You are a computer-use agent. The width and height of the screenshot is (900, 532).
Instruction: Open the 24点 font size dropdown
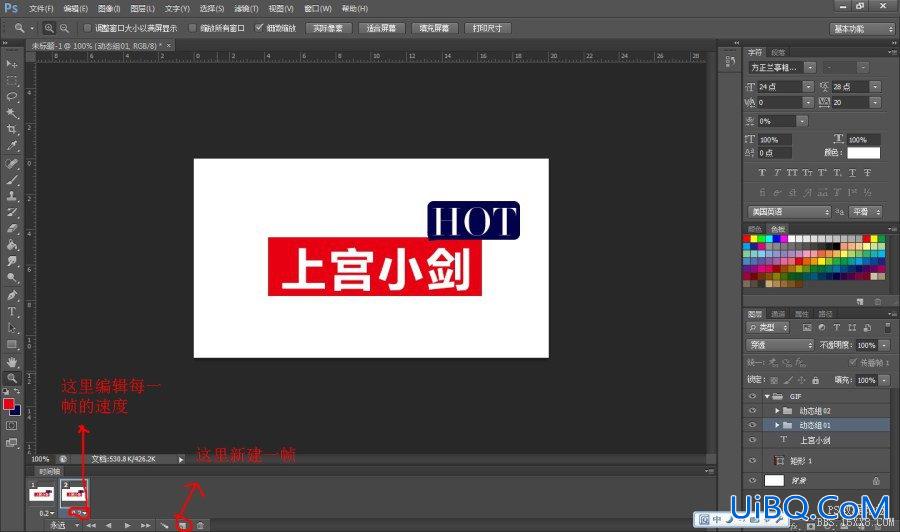[x=808, y=87]
